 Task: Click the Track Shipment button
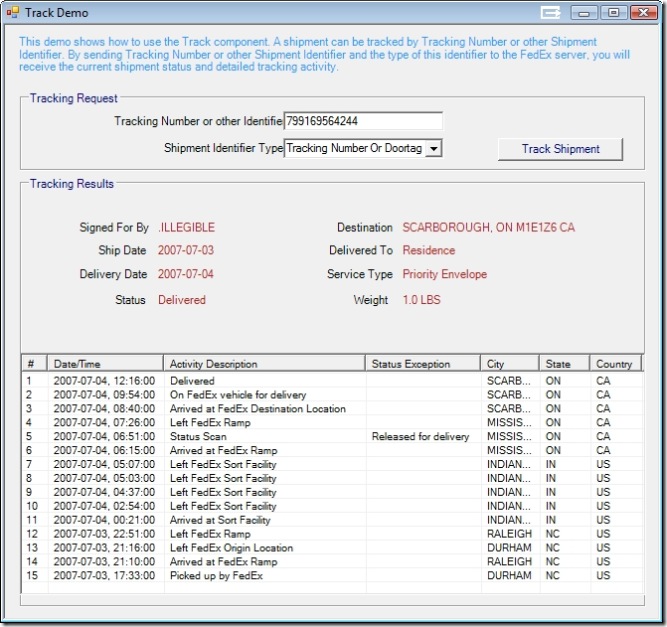coord(560,149)
